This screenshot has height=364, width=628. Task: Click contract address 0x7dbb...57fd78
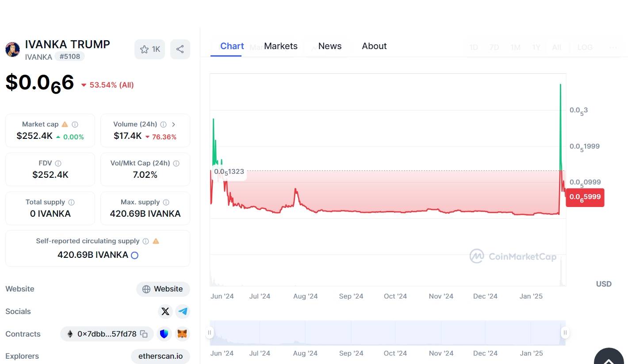(107, 334)
